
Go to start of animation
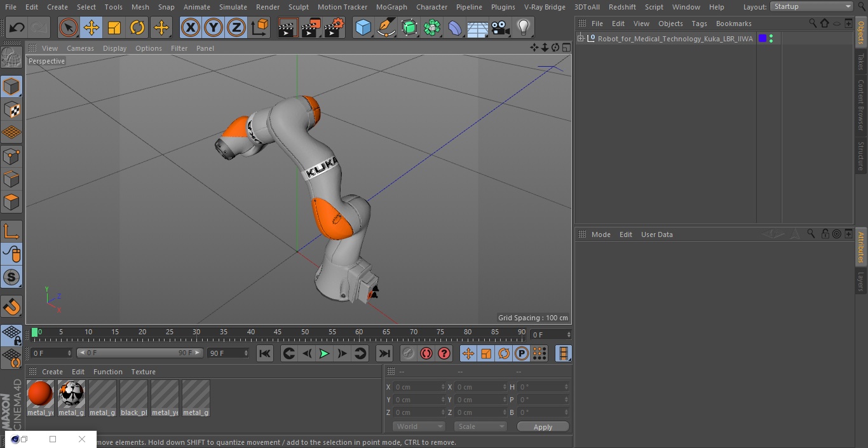(x=265, y=353)
